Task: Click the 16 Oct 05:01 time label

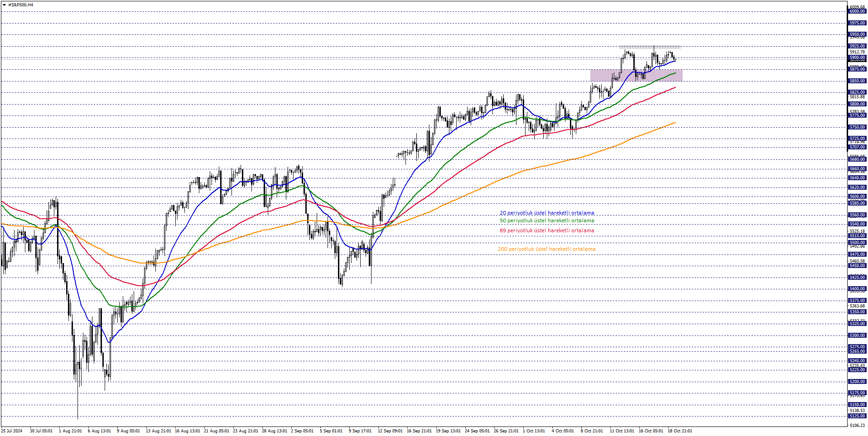Action: click(651, 431)
